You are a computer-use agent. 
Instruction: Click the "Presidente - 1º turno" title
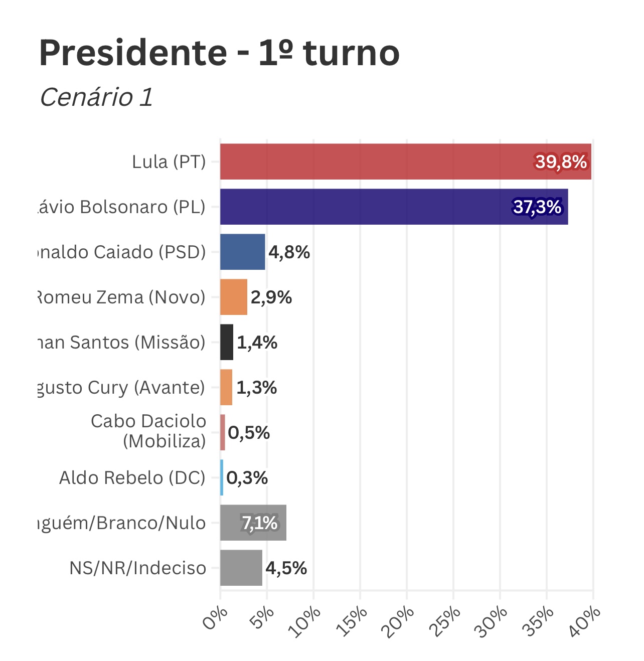pyautogui.click(x=219, y=53)
